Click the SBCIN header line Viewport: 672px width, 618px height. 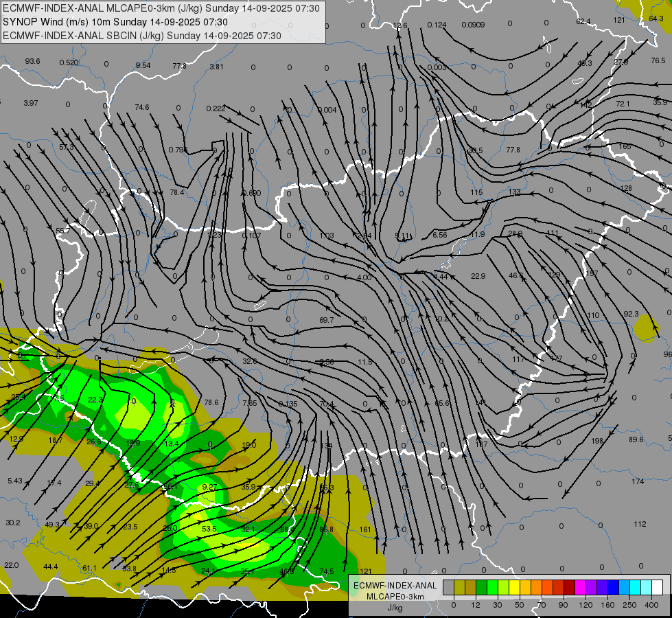tap(142, 36)
